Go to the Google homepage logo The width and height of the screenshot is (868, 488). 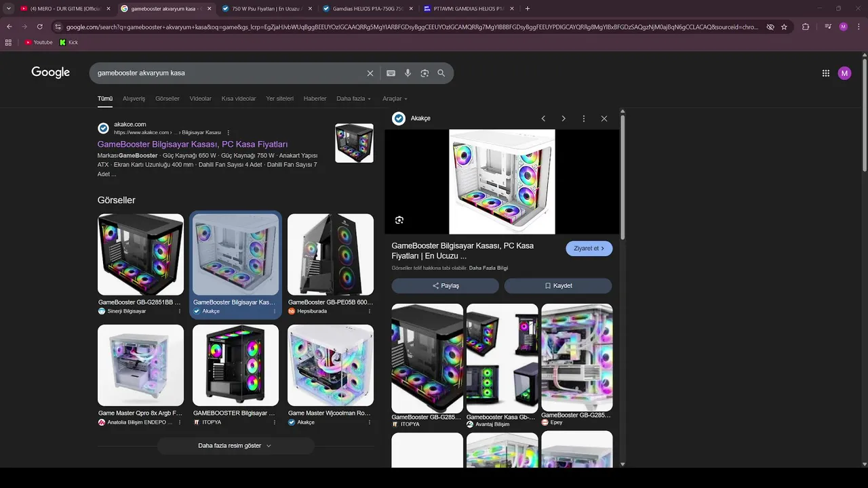51,73
